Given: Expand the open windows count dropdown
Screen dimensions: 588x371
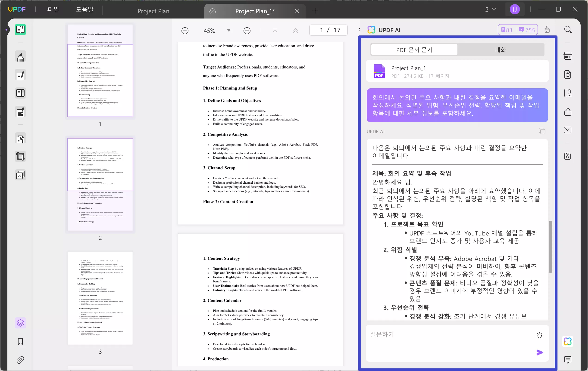Looking at the screenshot, I should pos(491,9).
